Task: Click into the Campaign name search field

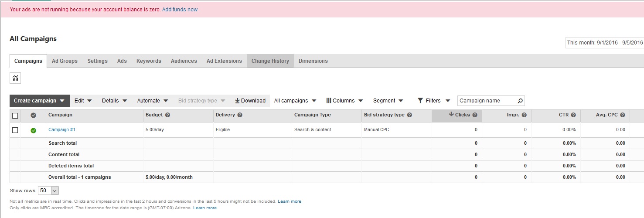Action: [486, 101]
